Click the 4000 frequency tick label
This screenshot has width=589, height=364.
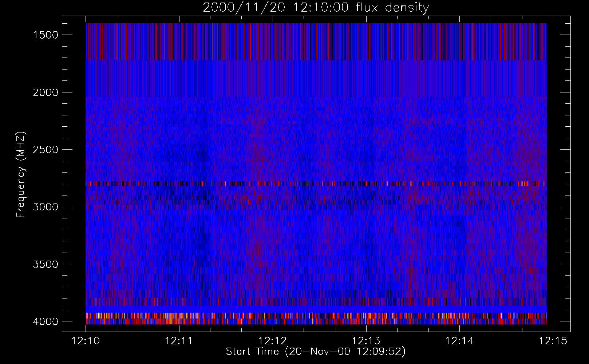(46, 321)
